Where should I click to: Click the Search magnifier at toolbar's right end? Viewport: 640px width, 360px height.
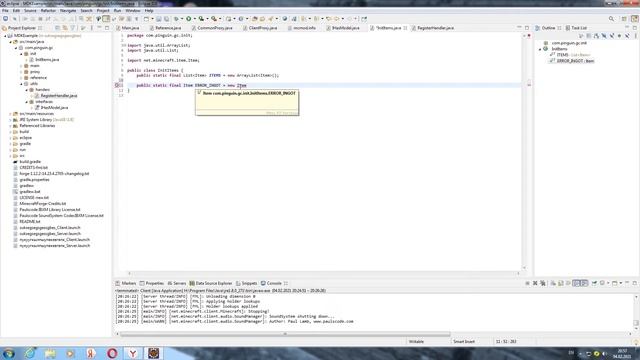[611, 19]
